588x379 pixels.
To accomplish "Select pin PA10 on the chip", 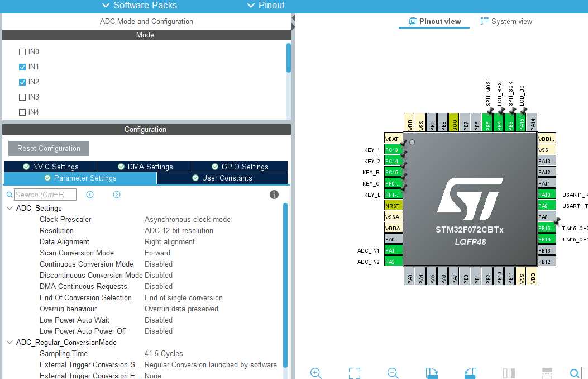I will point(547,195).
